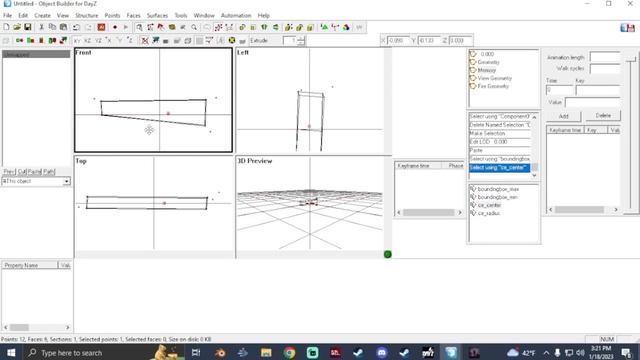640x360 pixels.
Task: Click the X coordinate field
Action: (x=398, y=40)
